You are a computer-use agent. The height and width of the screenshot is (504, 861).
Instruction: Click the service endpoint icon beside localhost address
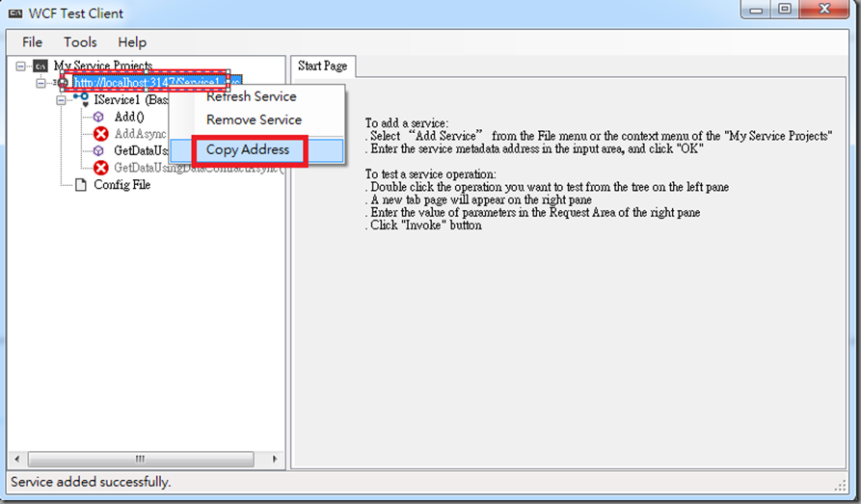coord(63,83)
